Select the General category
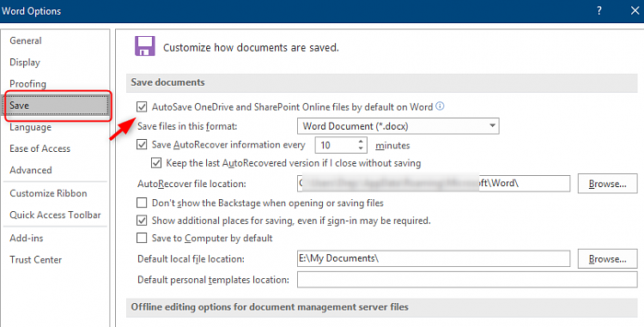 pos(26,40)
